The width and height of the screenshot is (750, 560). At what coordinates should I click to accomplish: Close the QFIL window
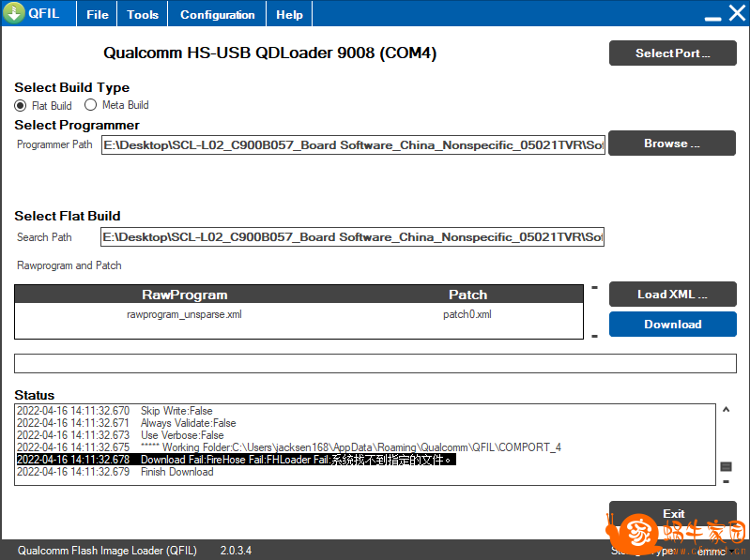[737, 13]
